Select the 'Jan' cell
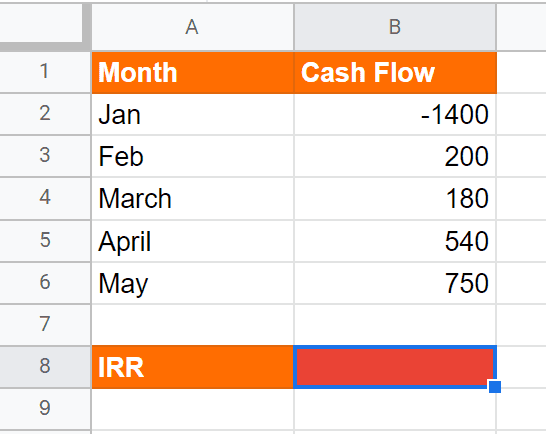The width and height of the screenshot is (546, 434). click(x=193, y=114)
